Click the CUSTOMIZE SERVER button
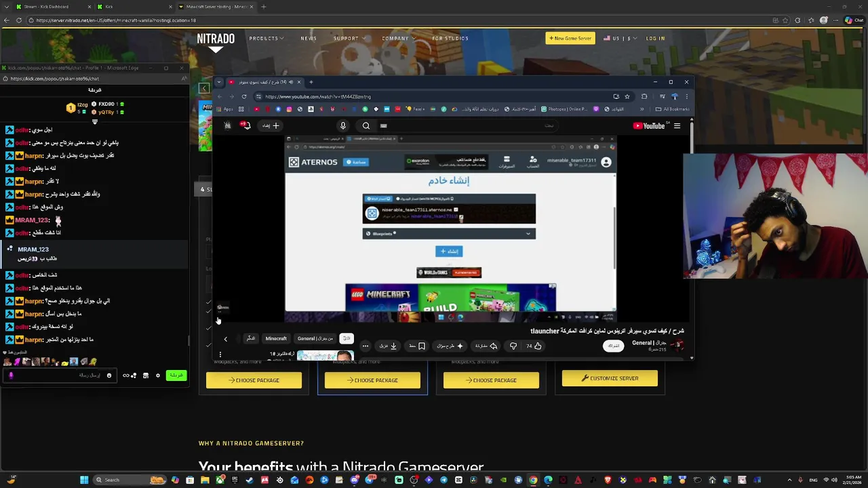 pyautogui.click(x=610, y=378)
